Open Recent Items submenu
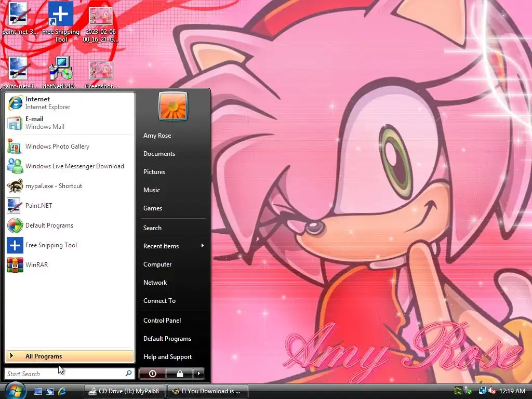This screenshot has height=399, width=532. (173, 246)
